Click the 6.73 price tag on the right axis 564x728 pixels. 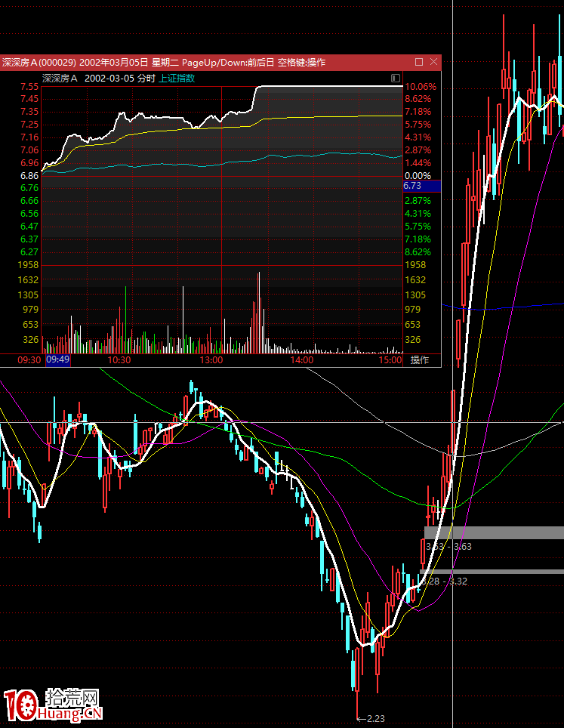413,185
